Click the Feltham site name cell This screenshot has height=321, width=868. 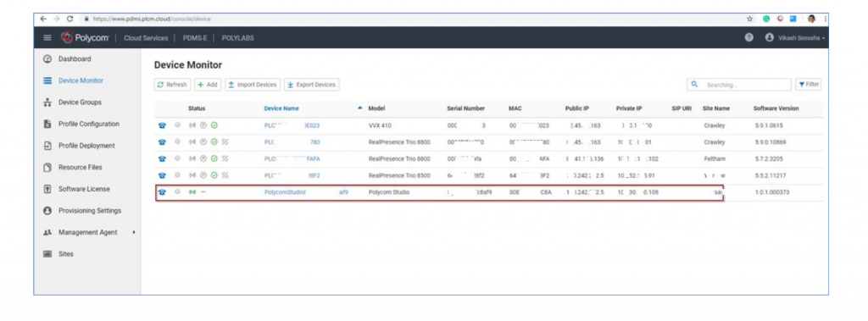pyautogui.click(x=715, y=159)
